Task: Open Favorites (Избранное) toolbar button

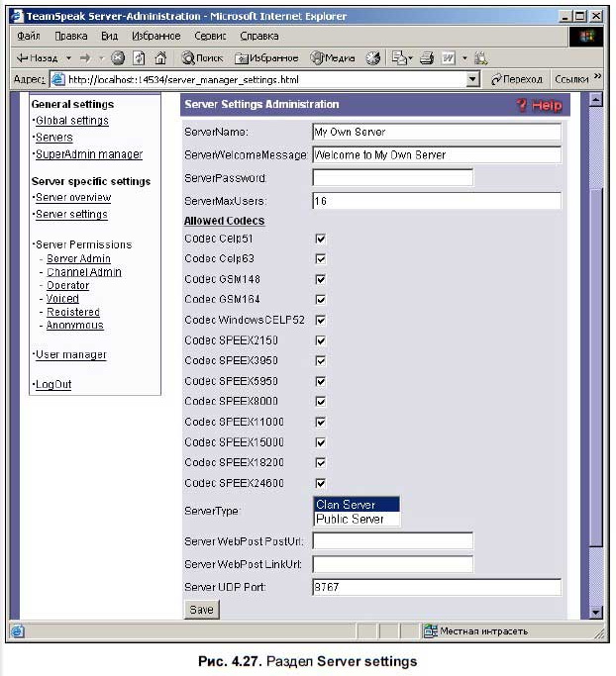Action: (264, 58)
